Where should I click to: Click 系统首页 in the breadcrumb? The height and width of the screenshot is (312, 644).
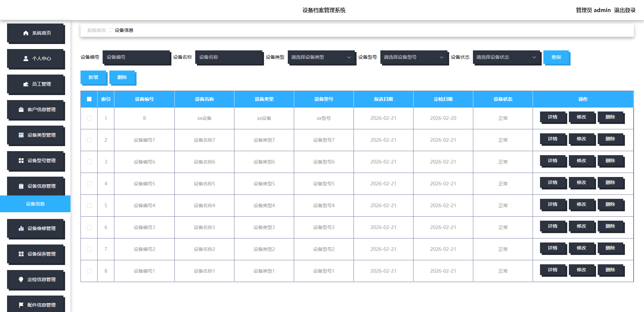pyautogui.click(x=97, y=30)
